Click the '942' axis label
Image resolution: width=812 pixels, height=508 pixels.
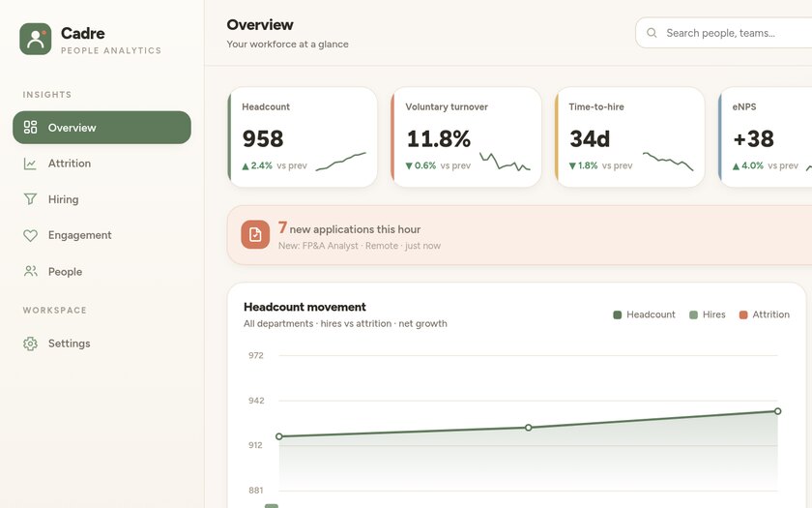[256, 401]
